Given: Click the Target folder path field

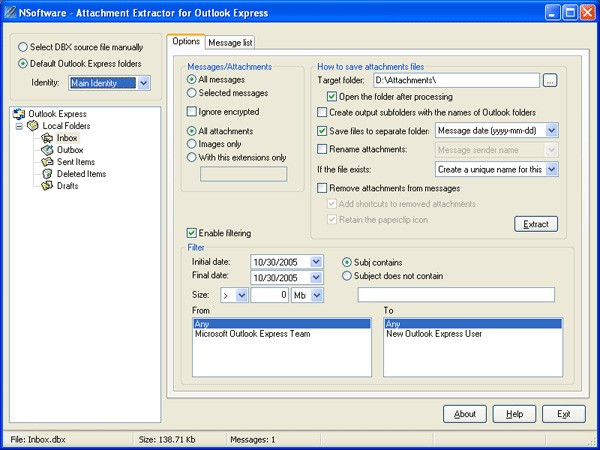Looking at the screenshot, I should pos(456,80).
